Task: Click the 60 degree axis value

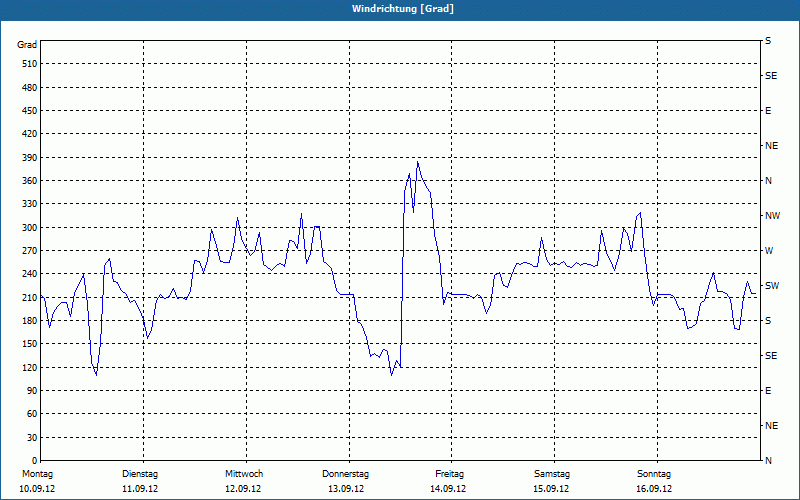Action: tap(32, 414)
